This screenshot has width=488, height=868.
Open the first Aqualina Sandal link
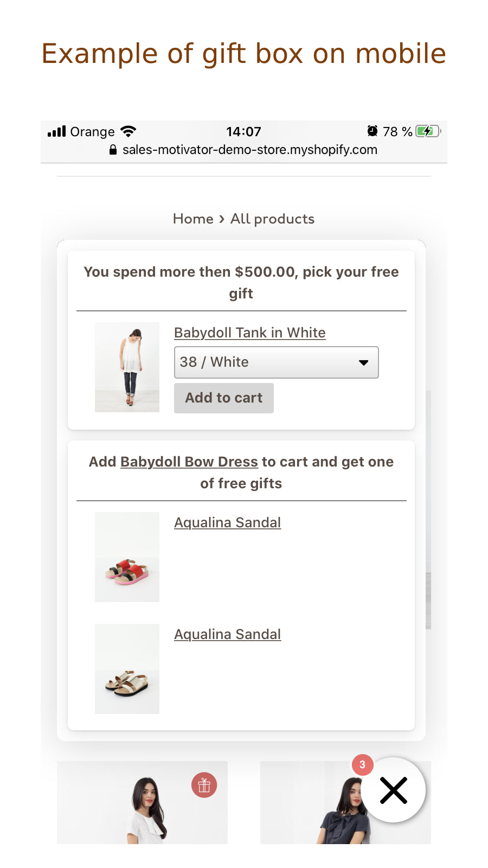[227, 522]
